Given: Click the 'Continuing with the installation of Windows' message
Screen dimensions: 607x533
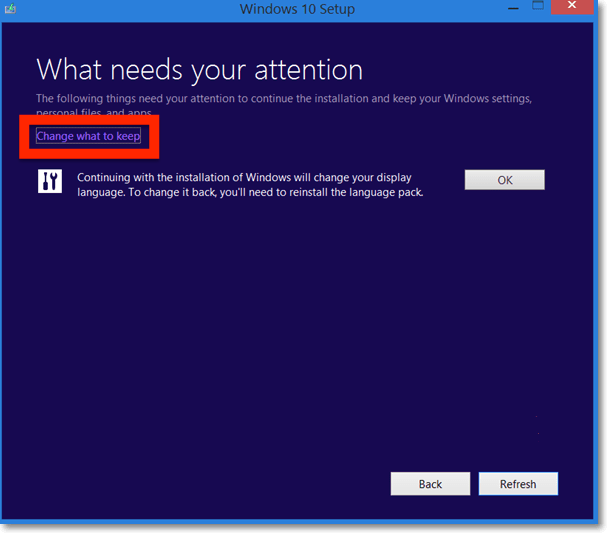Looking at the screenshot, I should point(250,185).
